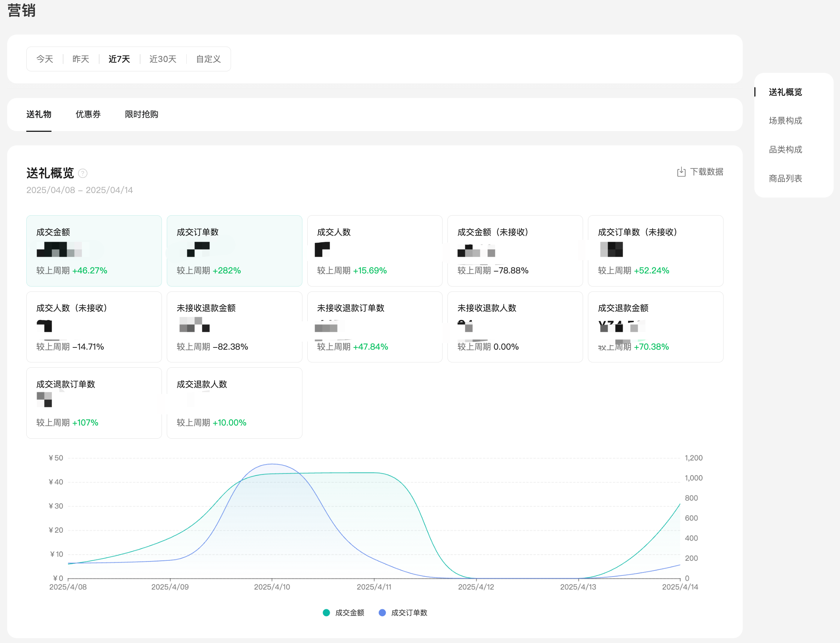Viewport: 840px width, 643px height.
Task: Click the help icon beside 送礼概览
Action: pos(83,174)
